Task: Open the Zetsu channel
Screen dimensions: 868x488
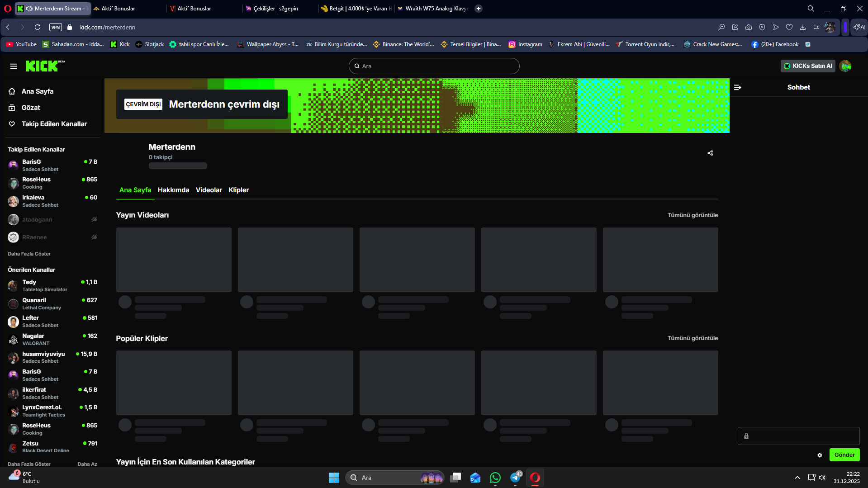Action: coord(52,447)
